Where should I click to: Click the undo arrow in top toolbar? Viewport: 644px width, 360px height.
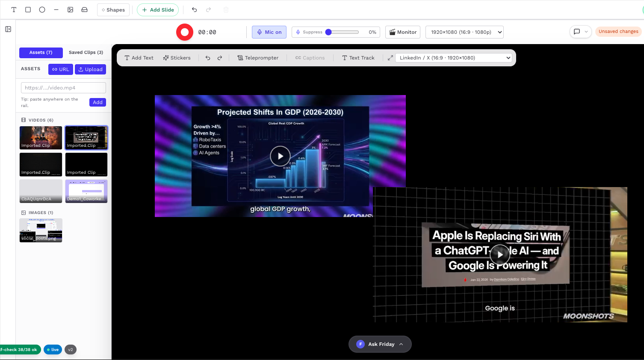pyautogui.click(x=194, y=9)
